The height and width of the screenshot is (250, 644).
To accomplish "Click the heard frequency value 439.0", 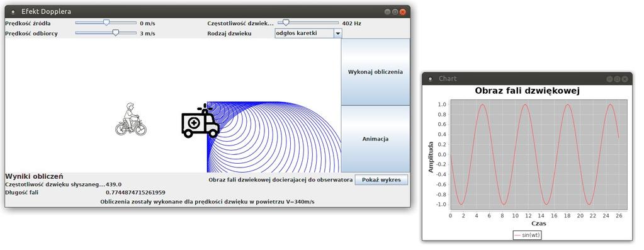I will click(114, 185).
